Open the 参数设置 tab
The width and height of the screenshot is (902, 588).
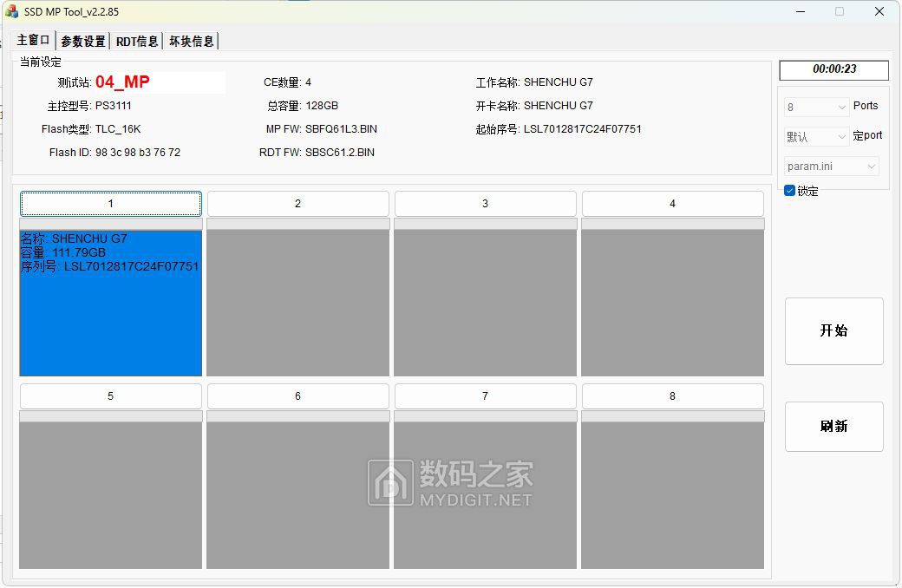coord(83,42)
